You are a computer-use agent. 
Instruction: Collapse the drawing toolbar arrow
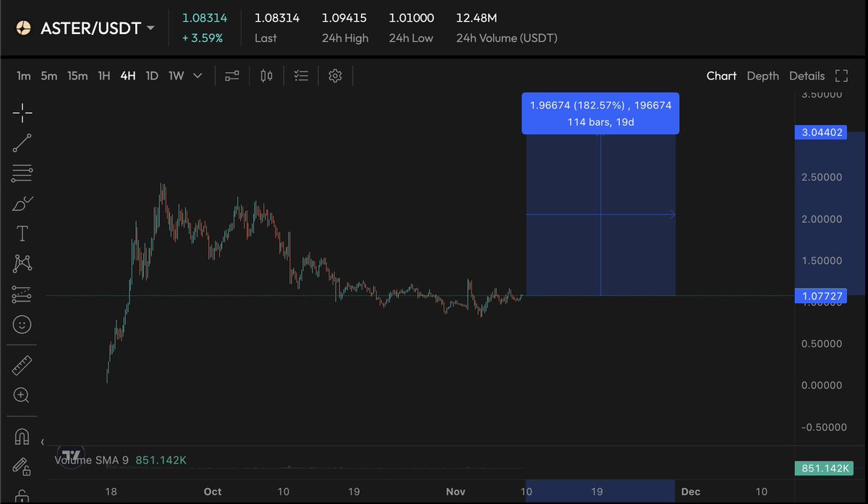pos(42,442)
